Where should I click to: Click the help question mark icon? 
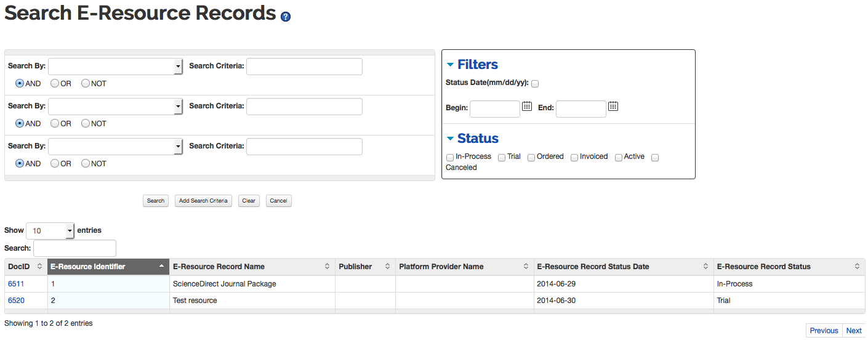pyautogui.click(x=286, y=17)
